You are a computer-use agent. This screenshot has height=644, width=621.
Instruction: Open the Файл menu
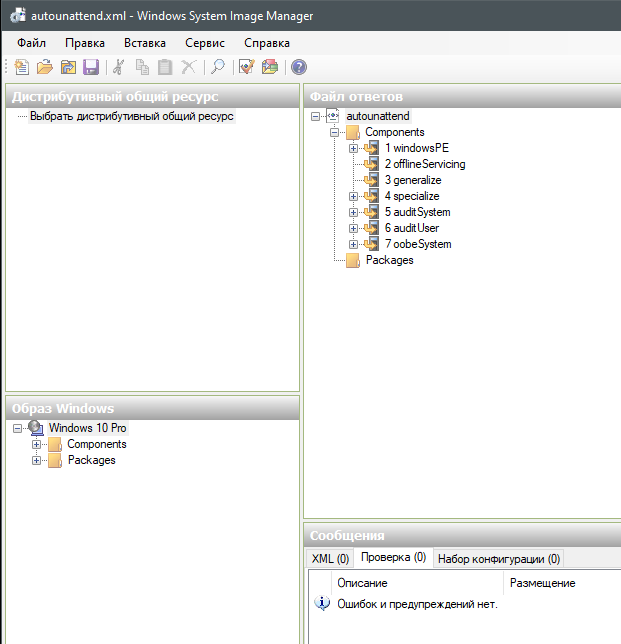[x=31, y=43]
